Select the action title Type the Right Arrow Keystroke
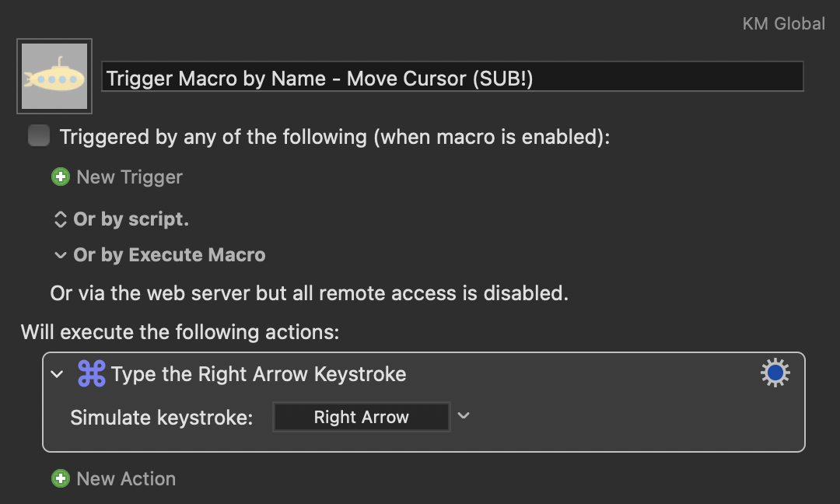This screenshot has width=840, height=504. pyautogui.click(x=259, y=374)
